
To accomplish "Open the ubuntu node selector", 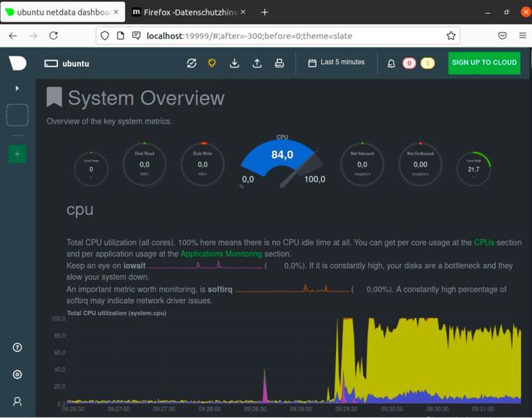I will [x=67, y=63].
